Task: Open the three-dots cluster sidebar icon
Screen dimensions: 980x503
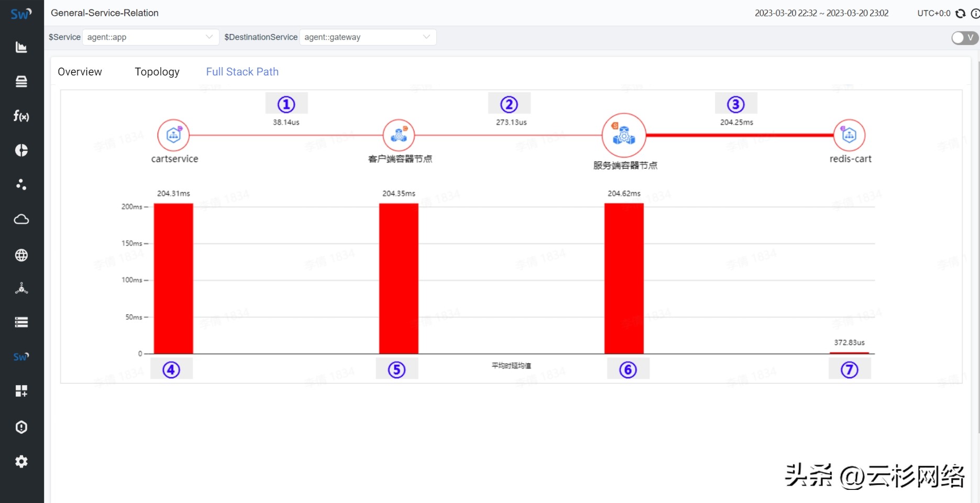Action: tap(21, 184)
